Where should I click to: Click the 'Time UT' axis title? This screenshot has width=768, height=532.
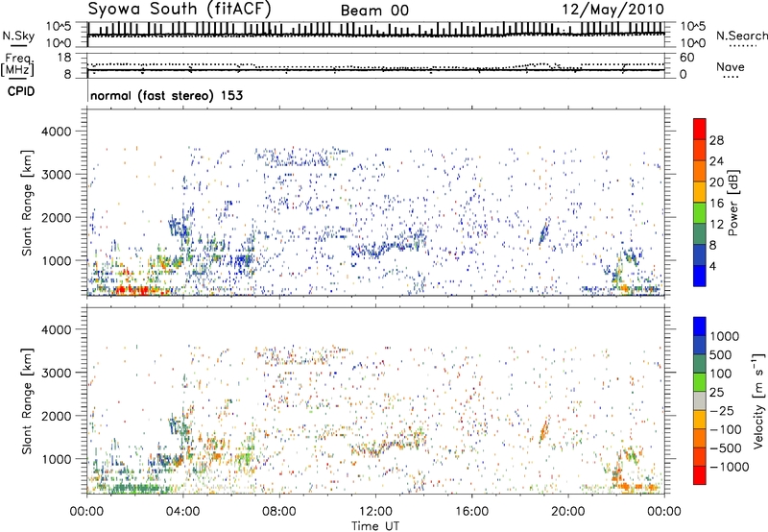[375, 526]
